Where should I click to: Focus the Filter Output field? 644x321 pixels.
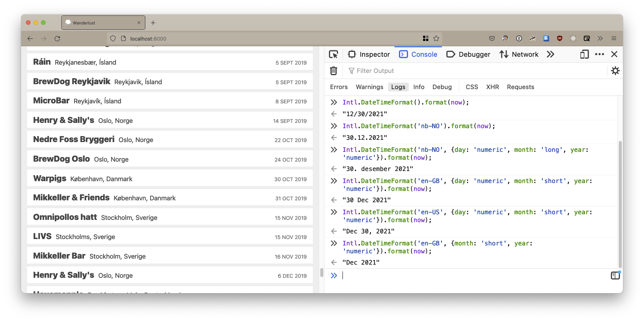474,71
